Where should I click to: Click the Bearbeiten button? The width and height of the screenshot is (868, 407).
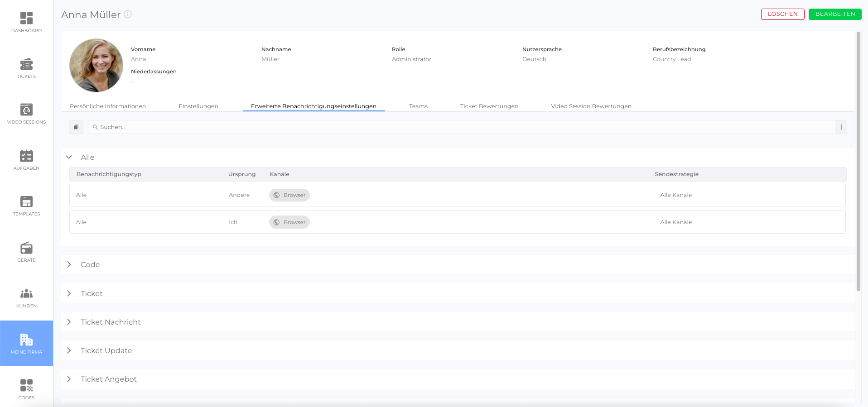(x=835, y=14)
